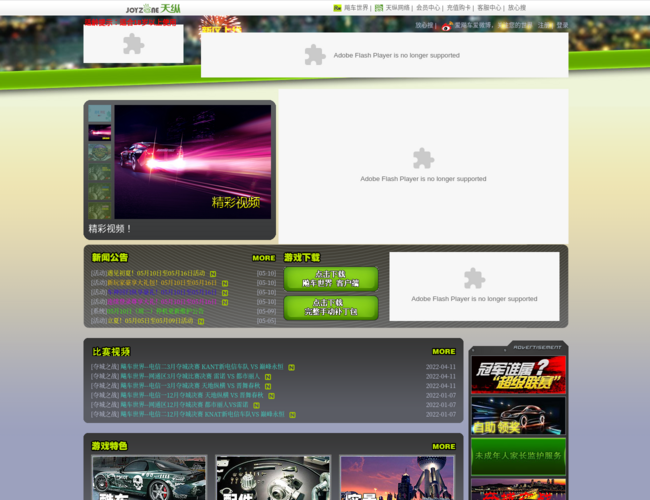Open the first 比赛视频 match link dated 2022-04-11
The width and height of the screenshot is (650, 500).
click(x=187, y=367)
